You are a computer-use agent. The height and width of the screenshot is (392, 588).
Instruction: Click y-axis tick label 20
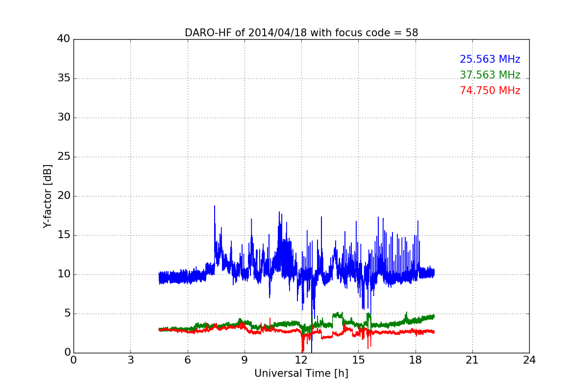64,196
